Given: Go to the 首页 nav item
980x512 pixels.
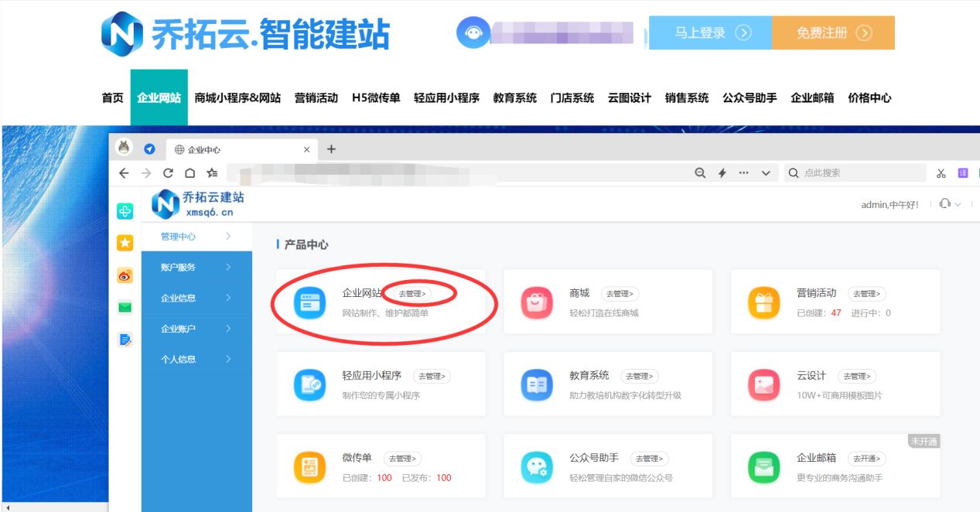Looking at the screenshot, I should [x=112, y=98].
